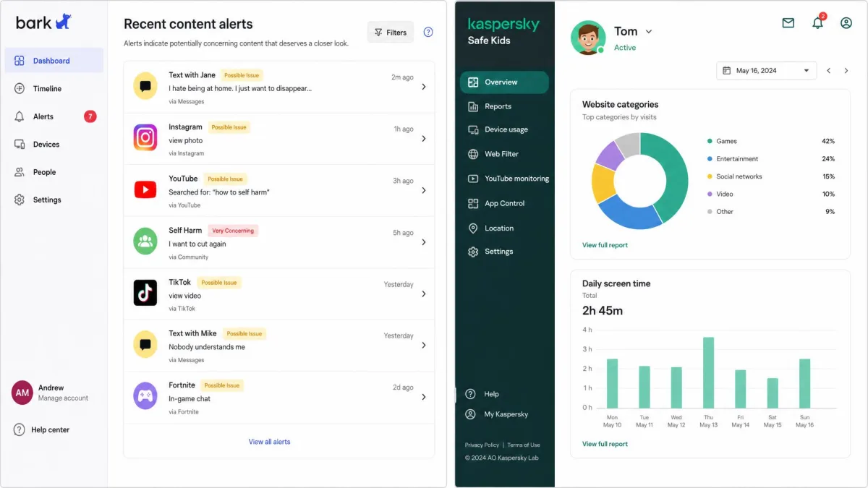Click the Sat May 15 screen time bar

point(773,393)
